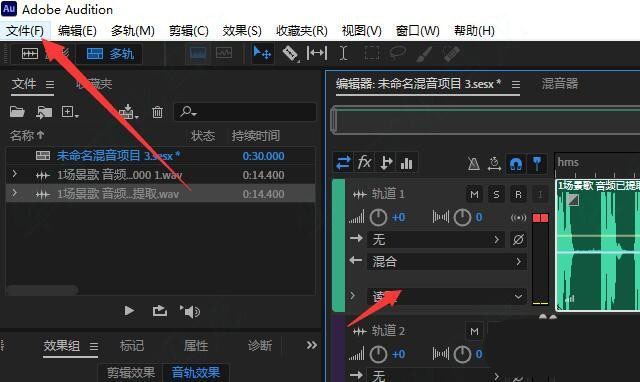Select the Spot Healing Brush tool
The height and width of the screenshot is (382, 640).
pyautogui.click(x=451, y=54)
